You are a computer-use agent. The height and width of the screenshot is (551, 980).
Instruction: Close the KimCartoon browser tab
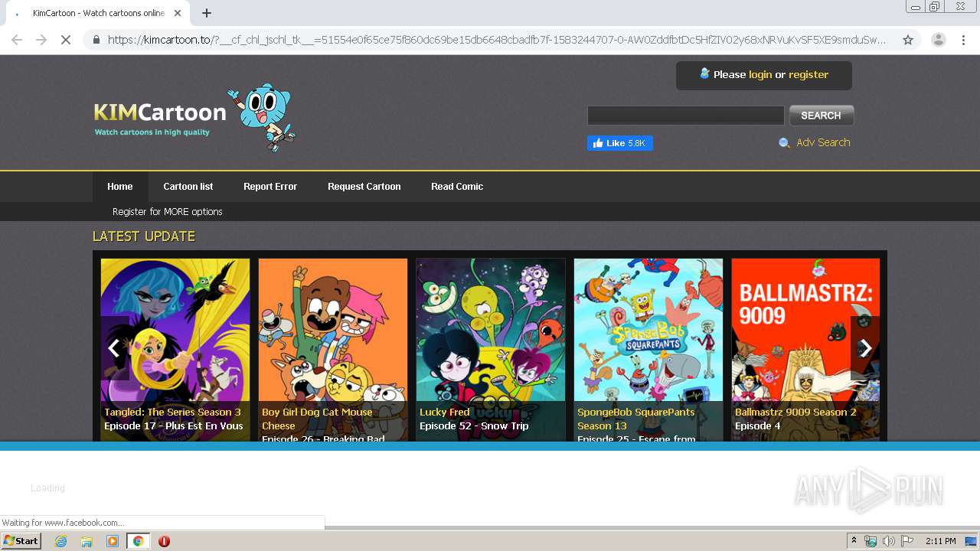[x=178, y=13]
